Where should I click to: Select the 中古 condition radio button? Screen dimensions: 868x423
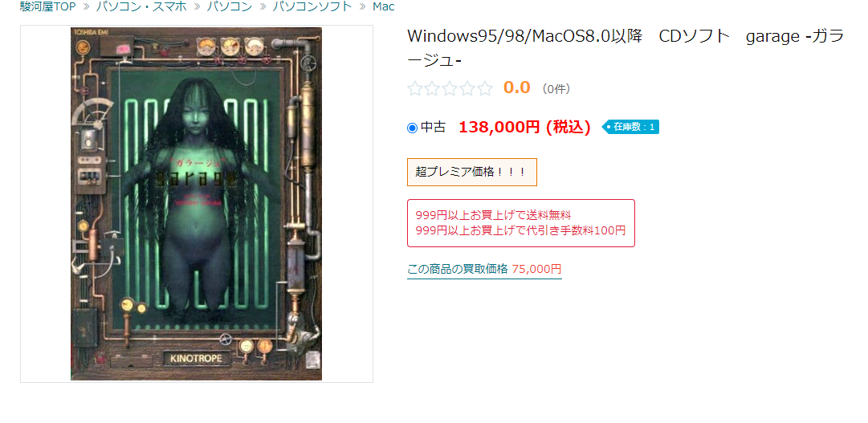(412, 128)
